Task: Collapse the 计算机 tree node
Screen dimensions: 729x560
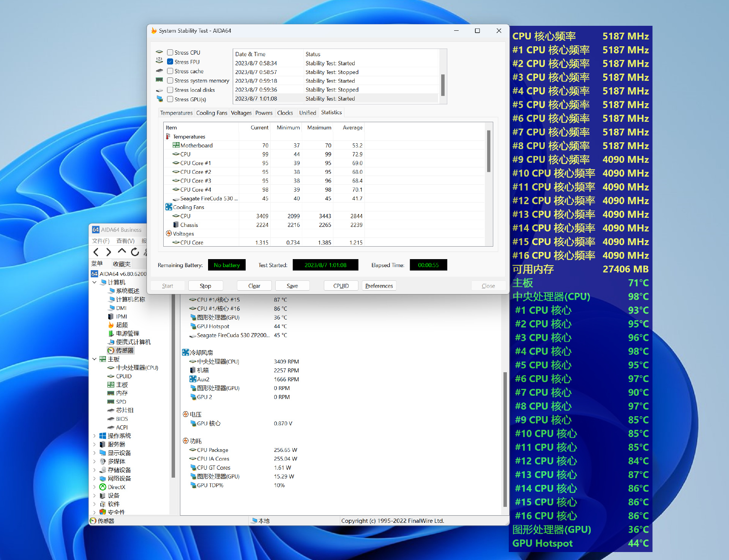Action: pyautogui.click(x=95, y=282)
